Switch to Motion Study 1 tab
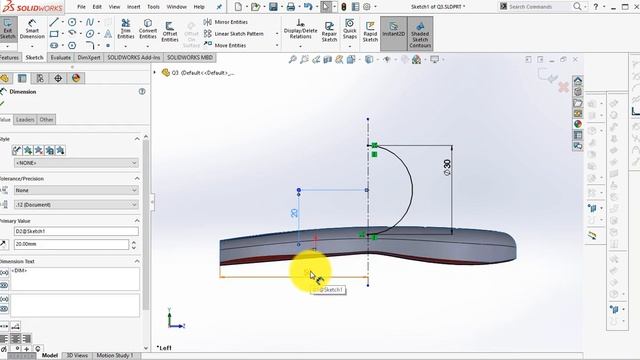The height and width of the screenshot is (360, 640). [115, 356]
